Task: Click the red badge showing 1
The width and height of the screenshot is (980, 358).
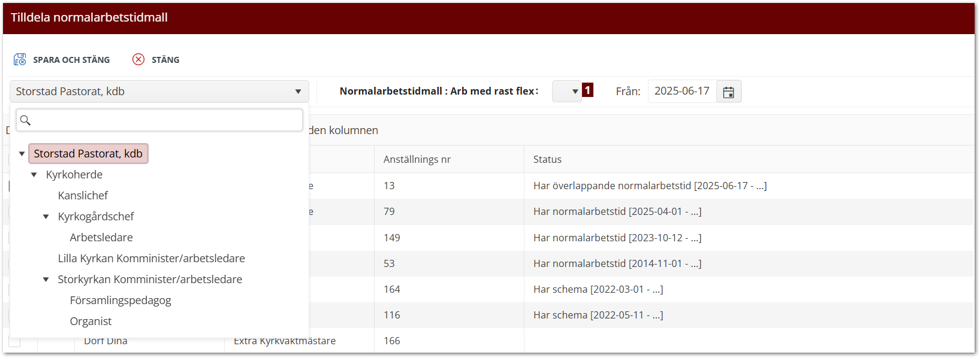Action: point(588,90)
